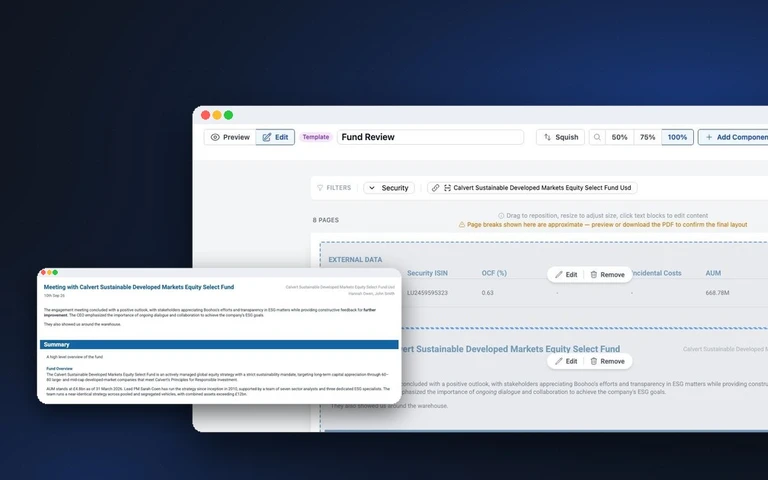The width and height of the screenshot is (768, 480).
Task: Click the magnifier zoom icon beside 50%
Action: pos(597,137)
